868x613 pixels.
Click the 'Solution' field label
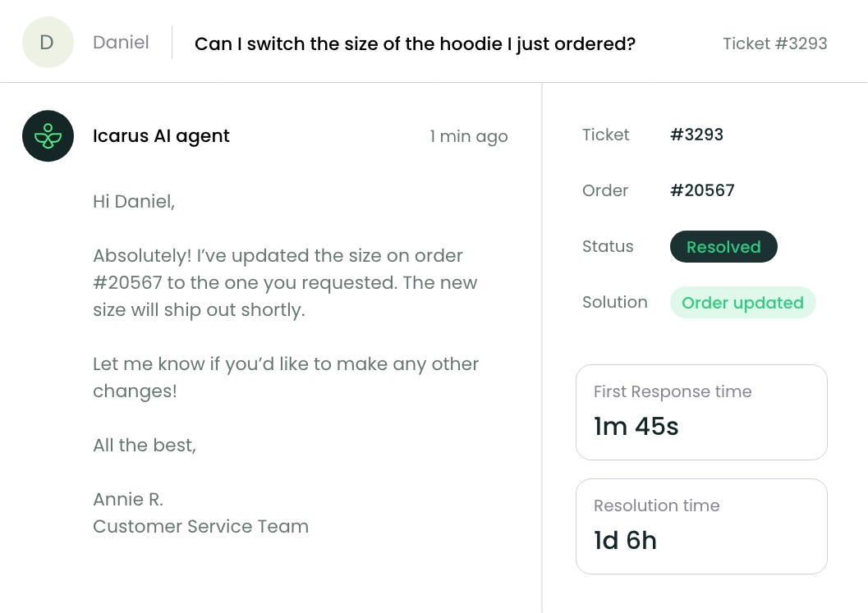point(614,302)
